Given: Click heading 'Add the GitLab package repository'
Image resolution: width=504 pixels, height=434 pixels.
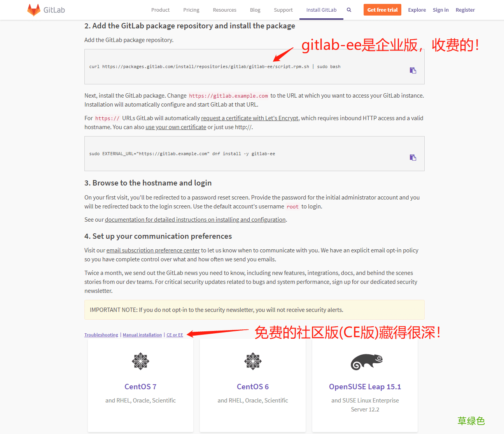Looking at the screenshot, I should (190, 26).
